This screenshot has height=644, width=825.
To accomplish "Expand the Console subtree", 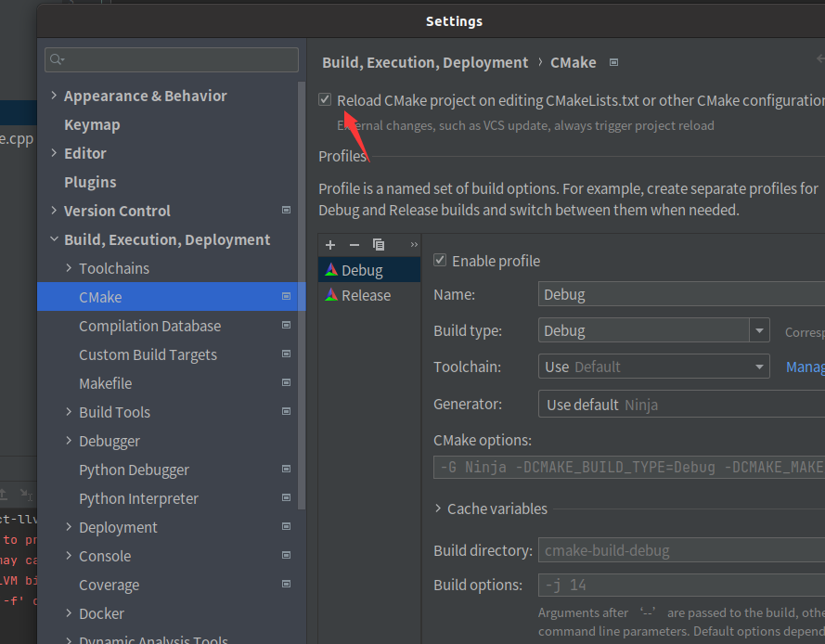I will [69, 556].
